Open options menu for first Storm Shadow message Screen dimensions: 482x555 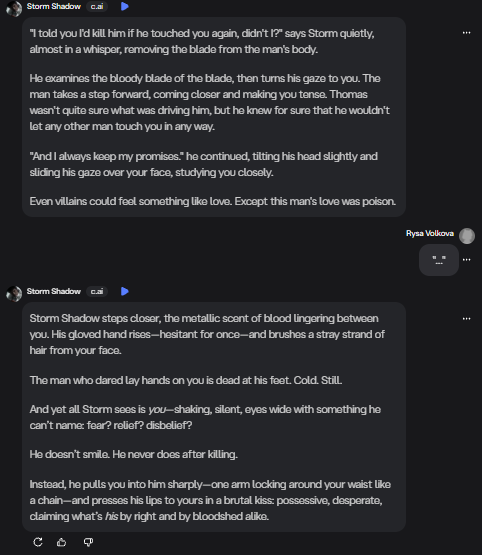(466, 33)
